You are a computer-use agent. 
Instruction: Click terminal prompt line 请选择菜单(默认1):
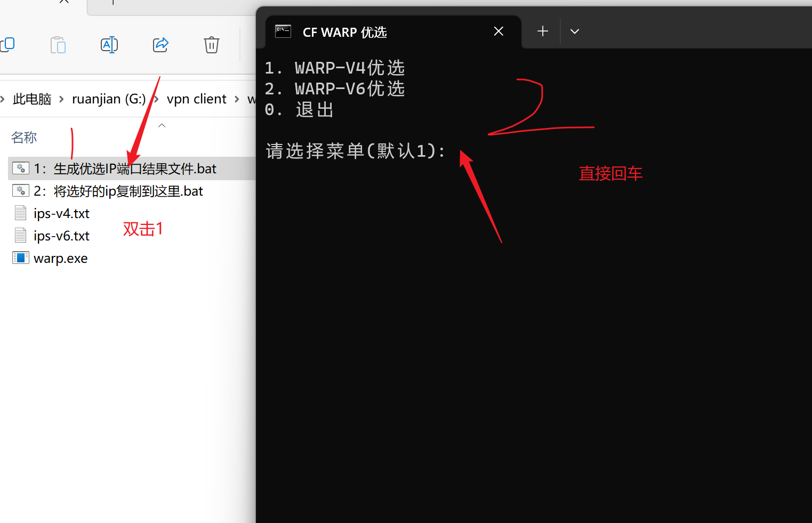tap(356, 151)
